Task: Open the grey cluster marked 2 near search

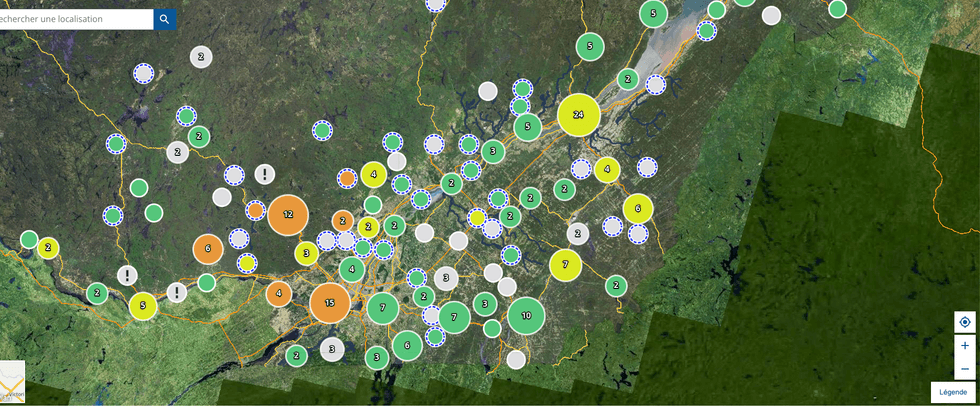Action: click(201, 57)
